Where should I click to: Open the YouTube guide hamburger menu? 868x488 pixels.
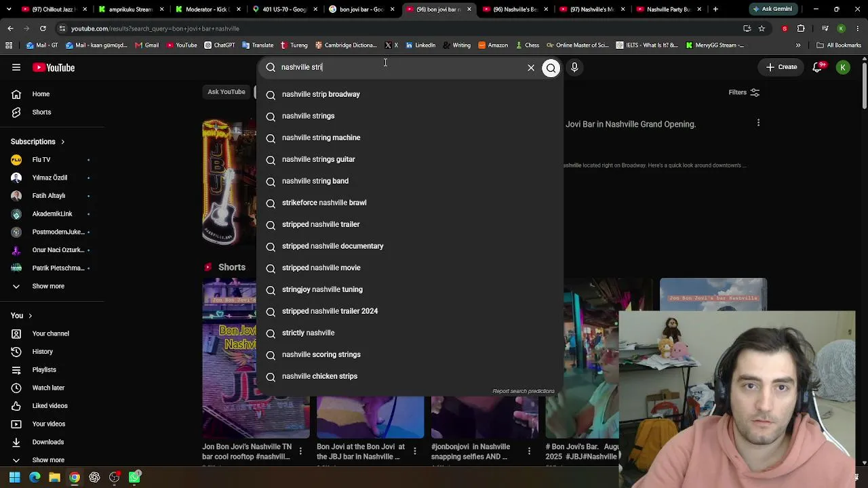tap(16, 67)
